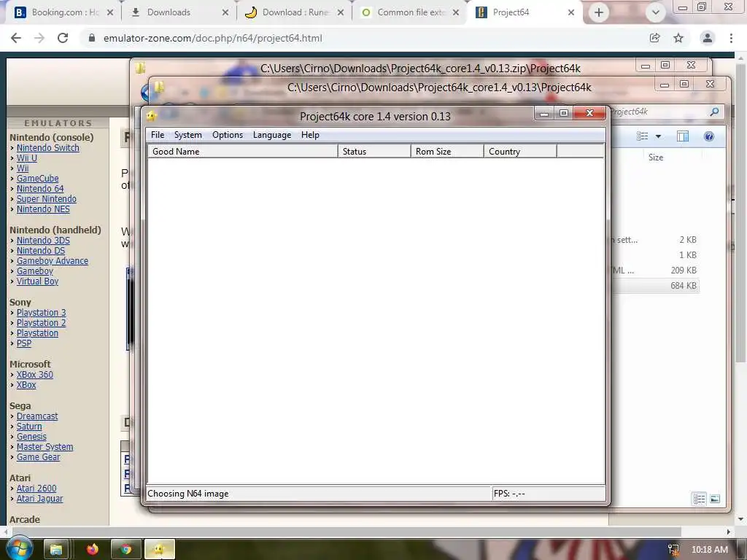
Task: Open Windows Explorer from the taskbar
Action: coord(56,550)
